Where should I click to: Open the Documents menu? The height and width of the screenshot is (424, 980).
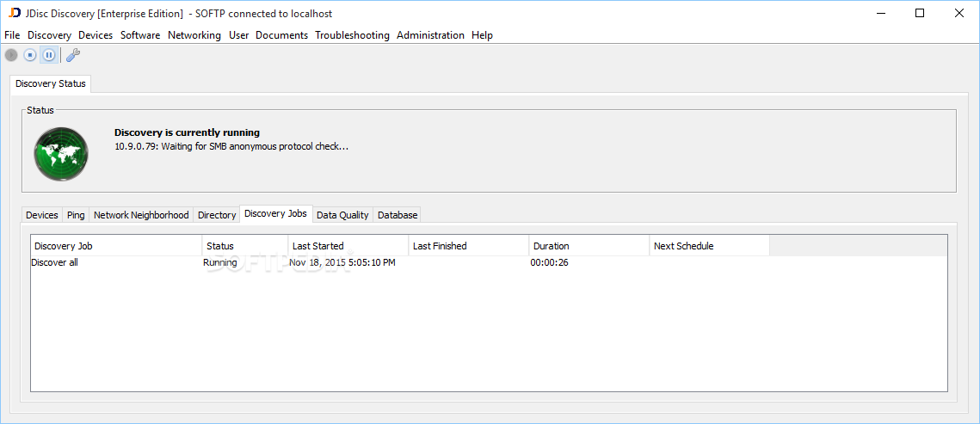[x=282, y=35]
